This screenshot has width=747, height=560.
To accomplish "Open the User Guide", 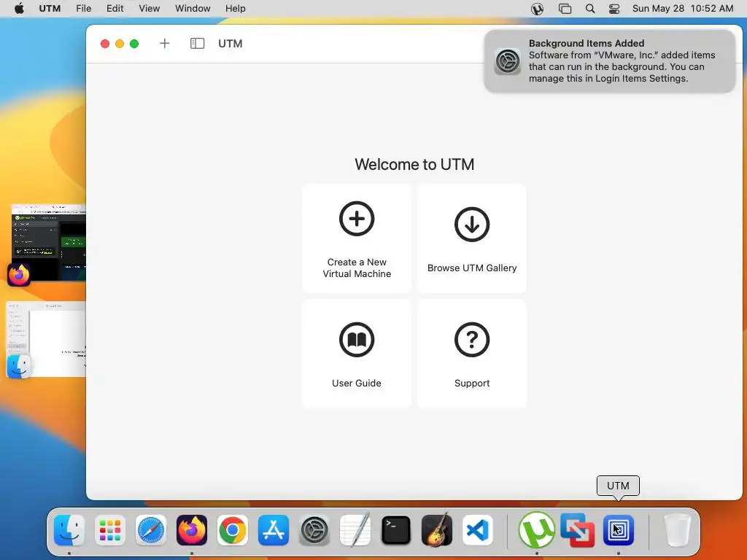I will 356,354.
